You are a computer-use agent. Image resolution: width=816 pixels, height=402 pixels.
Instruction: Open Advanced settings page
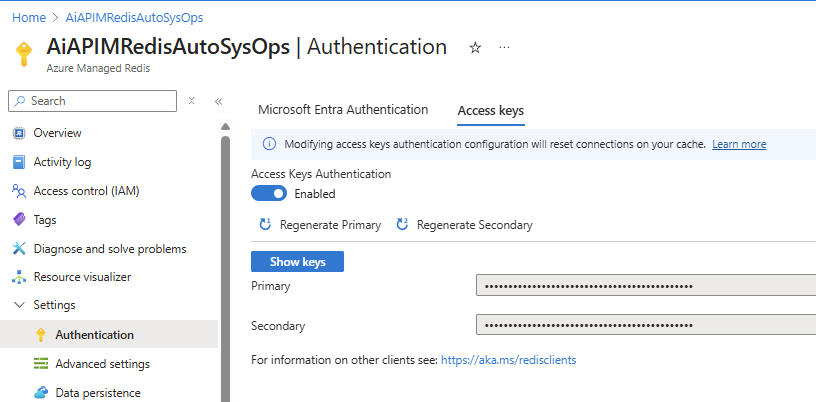point(103,363)
